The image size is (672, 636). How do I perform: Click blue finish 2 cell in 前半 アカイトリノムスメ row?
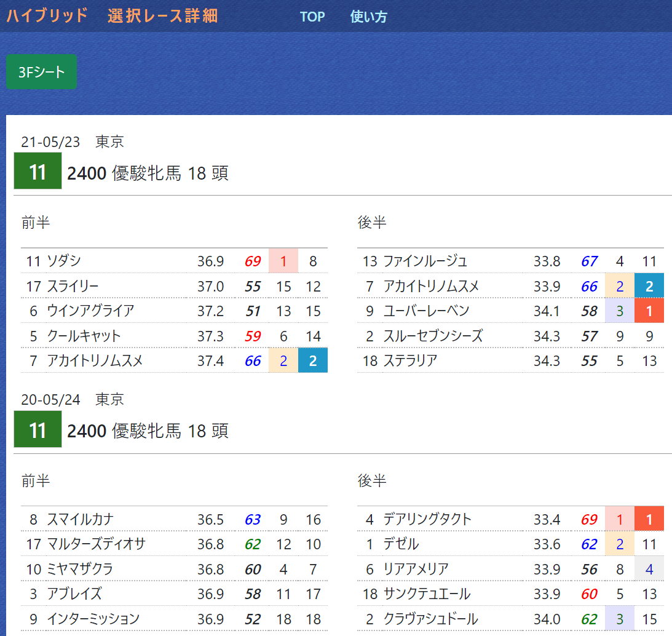click(313, 360)
